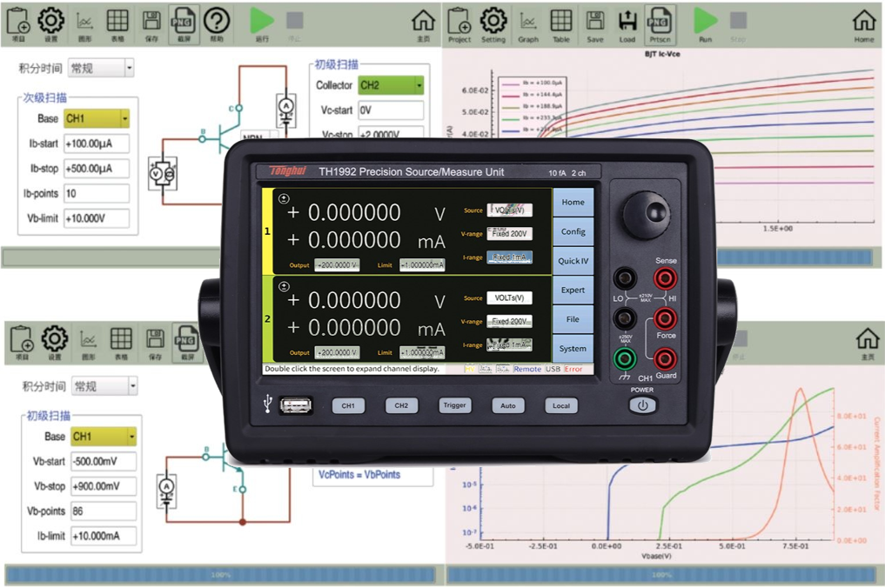Click the Project icon in the English toolbar
This screenshot has height=588, width=885.
click(x=459, y=25)
